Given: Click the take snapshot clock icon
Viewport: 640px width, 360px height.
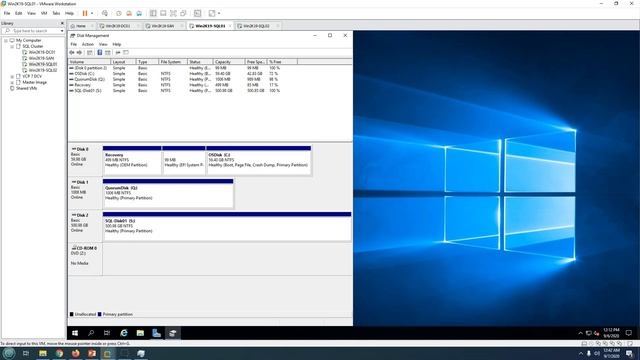Looking at the screenshot, I should point(119,13).
